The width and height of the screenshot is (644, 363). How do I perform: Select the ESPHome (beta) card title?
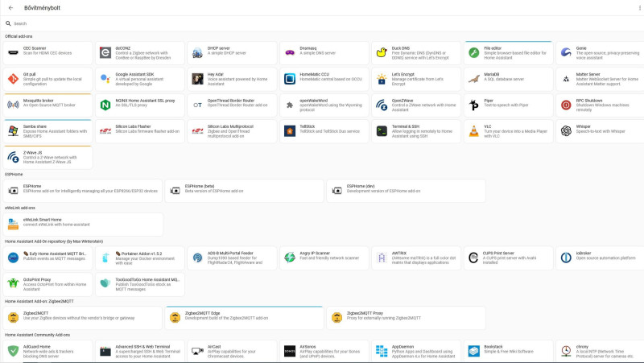(x=200, y=186)
